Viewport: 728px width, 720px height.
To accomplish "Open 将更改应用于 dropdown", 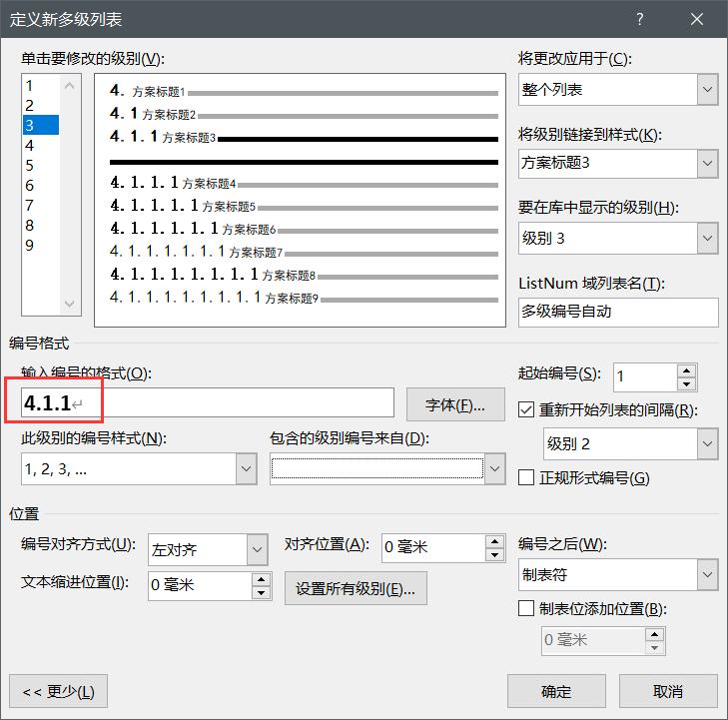I will click(708, 90).
